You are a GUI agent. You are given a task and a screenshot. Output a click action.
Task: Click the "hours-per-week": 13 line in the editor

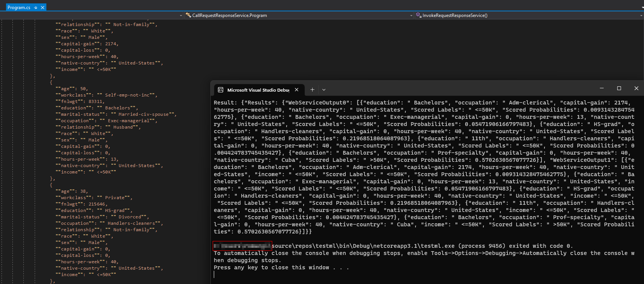tap(87, 159)
